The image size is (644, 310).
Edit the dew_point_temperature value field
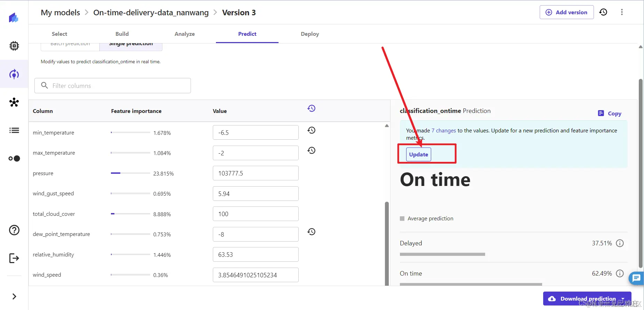(256, 234)
